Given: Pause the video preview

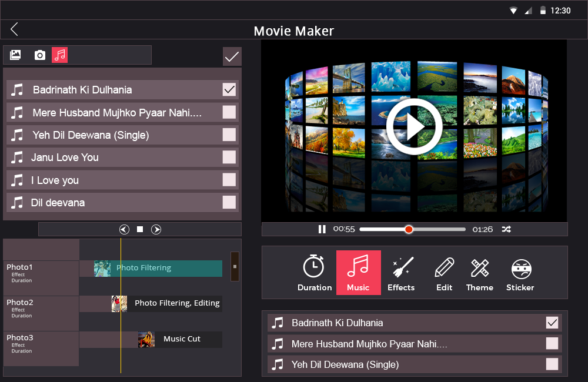Looking at the screenshot, I should coord(322,229).
